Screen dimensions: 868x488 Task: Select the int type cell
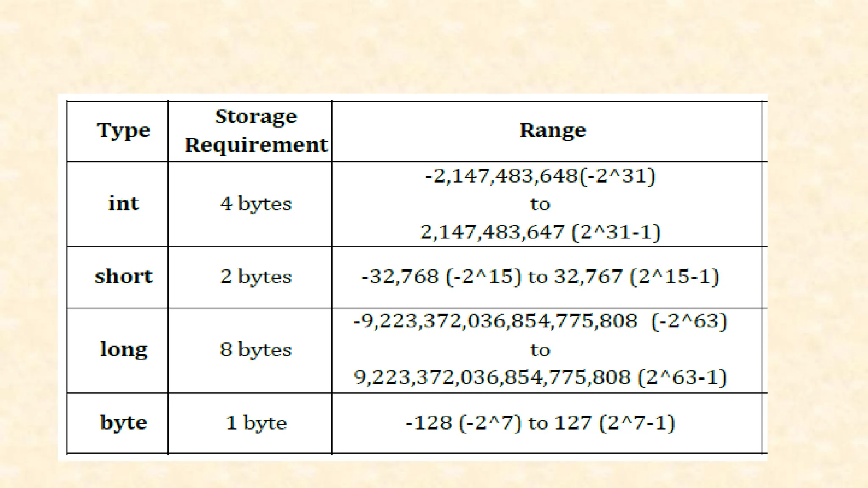pyautogui.click(x=117, y=204)
